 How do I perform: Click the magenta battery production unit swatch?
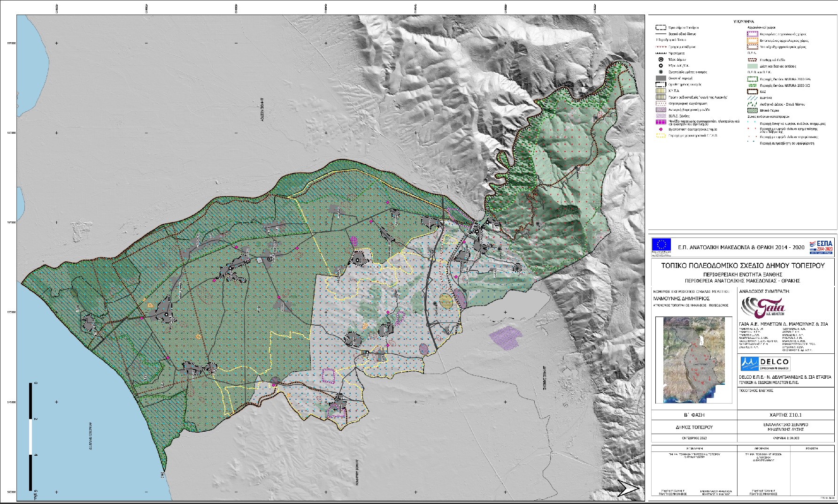click(x=661, y=122)
